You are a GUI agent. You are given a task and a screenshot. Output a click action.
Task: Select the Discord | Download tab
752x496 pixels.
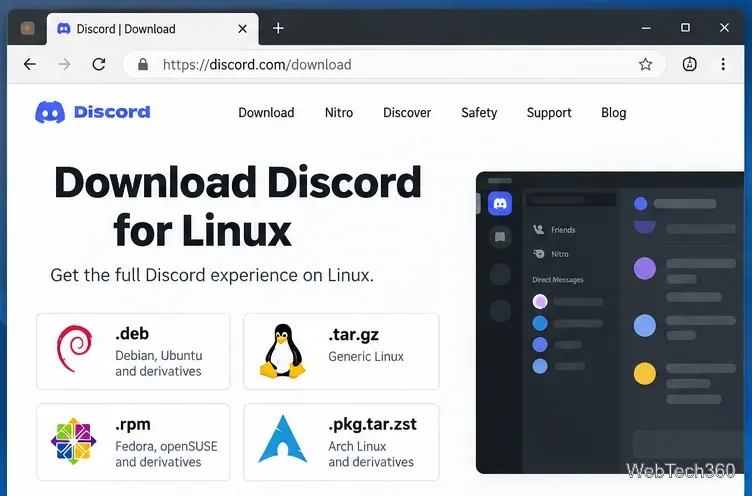pyautogui.click(x=153, y=29)
